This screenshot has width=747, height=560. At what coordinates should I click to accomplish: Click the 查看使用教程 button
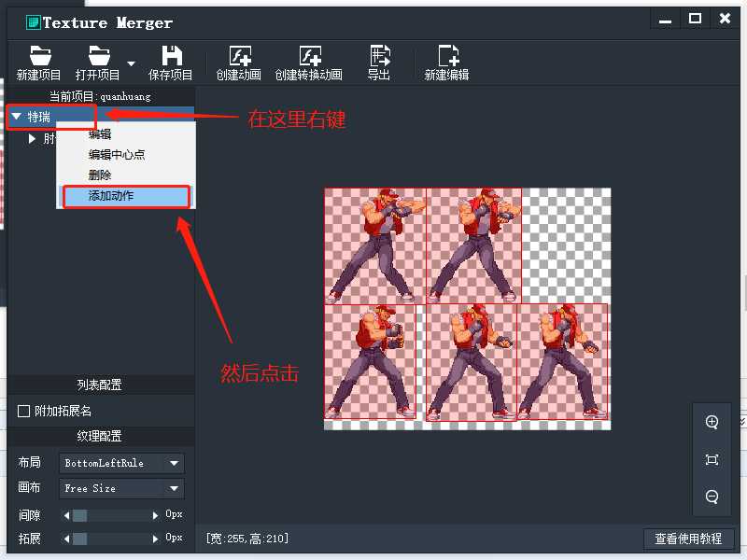688,539
